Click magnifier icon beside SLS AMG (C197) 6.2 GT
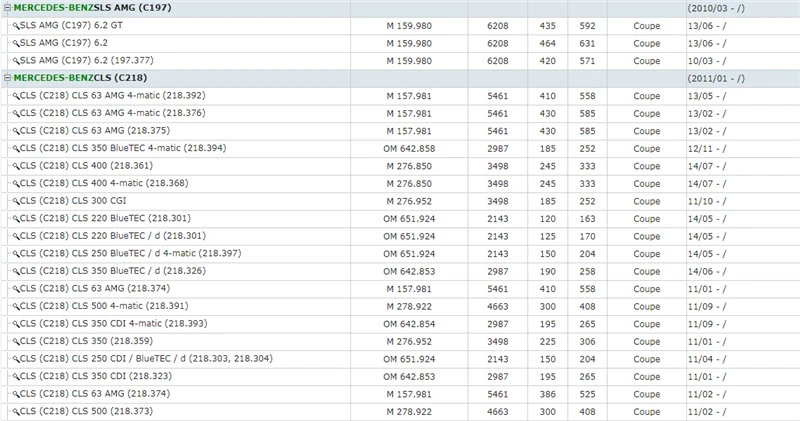The image size is (800, 421). click(x=16, y=26)
